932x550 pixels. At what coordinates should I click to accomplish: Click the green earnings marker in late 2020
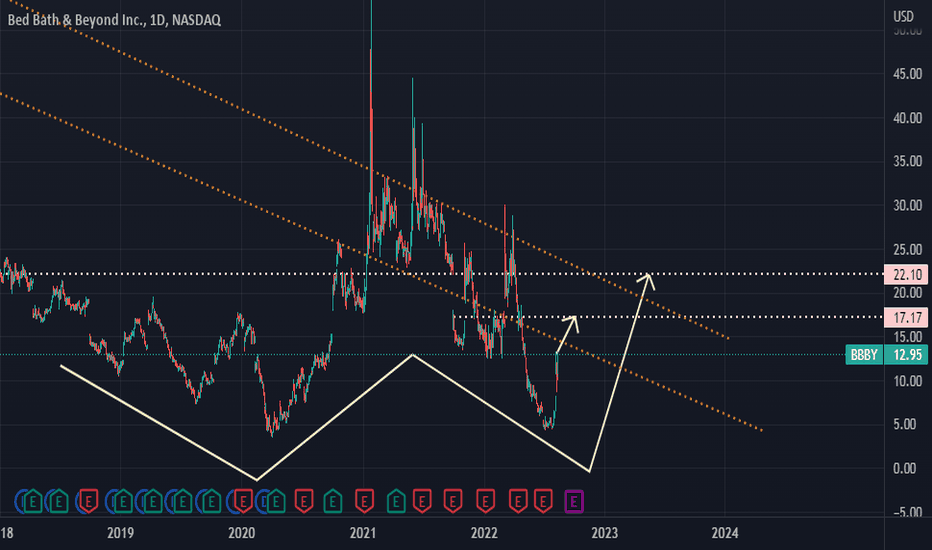tap(333, 501)
